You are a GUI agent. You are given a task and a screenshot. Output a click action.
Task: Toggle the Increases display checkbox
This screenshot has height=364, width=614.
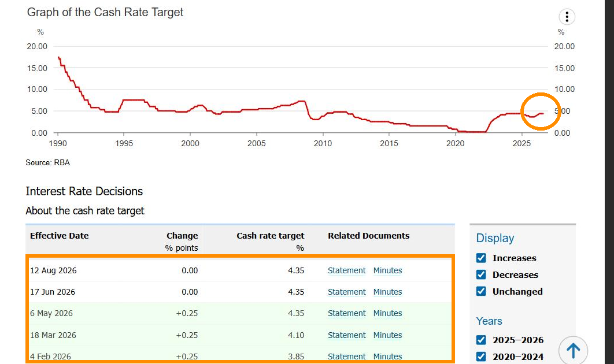click(481, 258)
